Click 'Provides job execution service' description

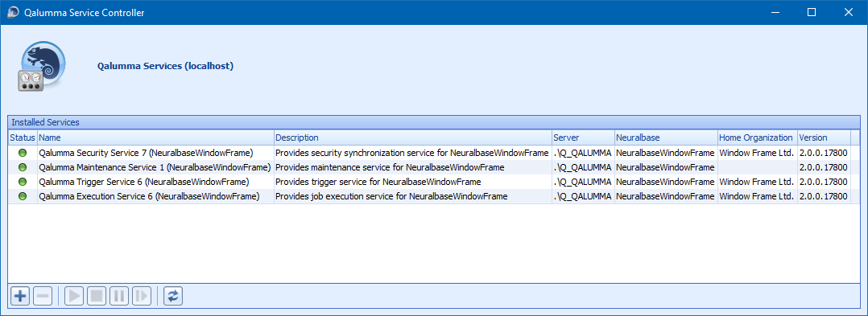coord(391,196)
